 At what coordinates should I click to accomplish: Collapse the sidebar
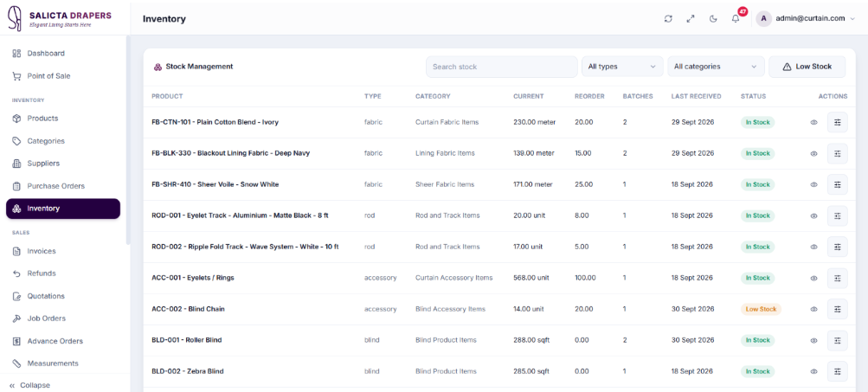(x=30, y=385)
